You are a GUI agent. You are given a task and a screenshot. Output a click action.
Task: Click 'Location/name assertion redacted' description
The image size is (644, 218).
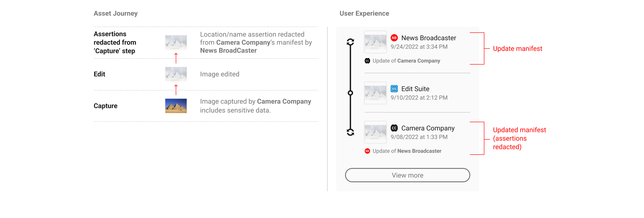[x=256, y=42]
